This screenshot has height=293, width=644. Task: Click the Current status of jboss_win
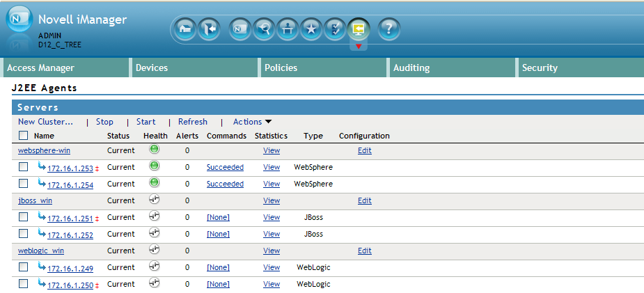coord(120,200)
